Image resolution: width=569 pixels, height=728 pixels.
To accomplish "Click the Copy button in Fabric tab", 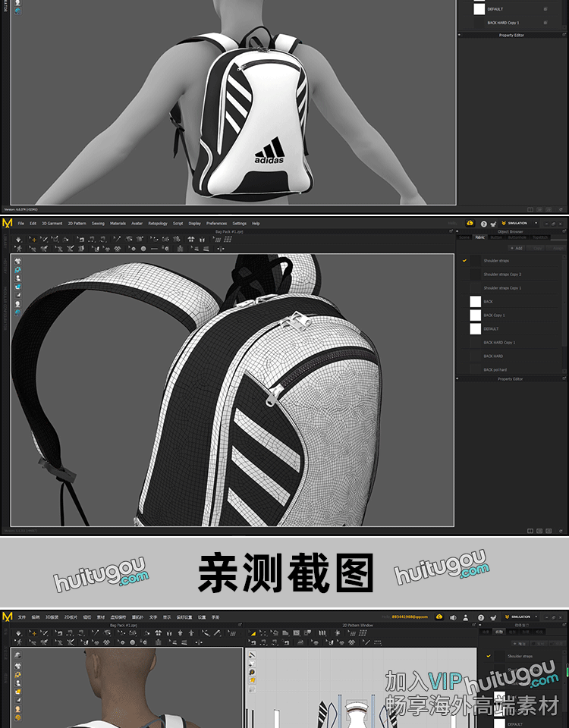I will (x=537, y=248).
